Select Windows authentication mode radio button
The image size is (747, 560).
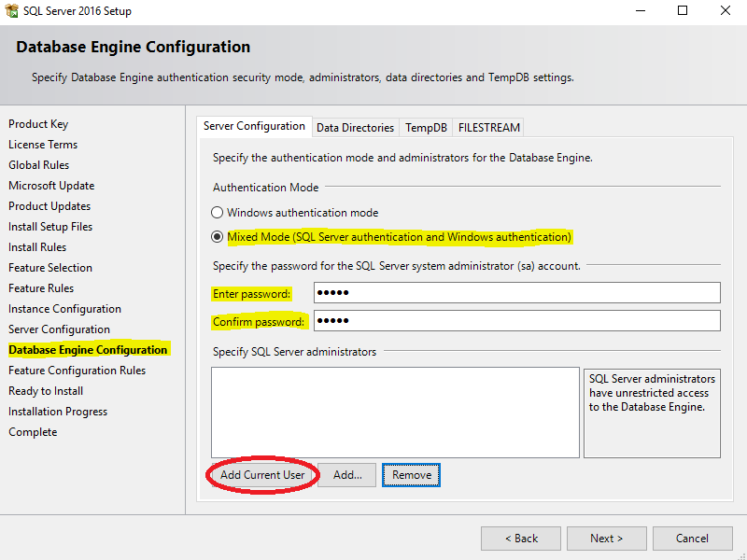(217, 213)
